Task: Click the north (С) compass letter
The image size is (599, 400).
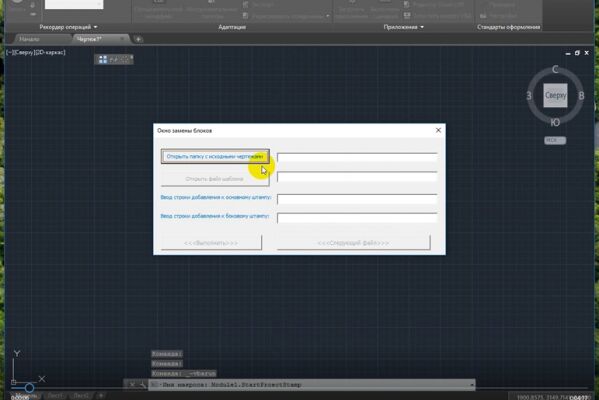Action: point(555,69)
